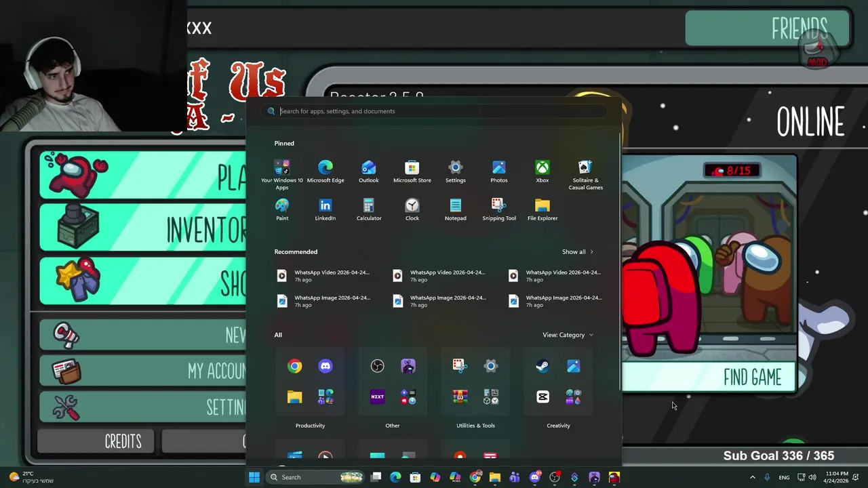Switch the ENG input language indicator

click(784, 477)
